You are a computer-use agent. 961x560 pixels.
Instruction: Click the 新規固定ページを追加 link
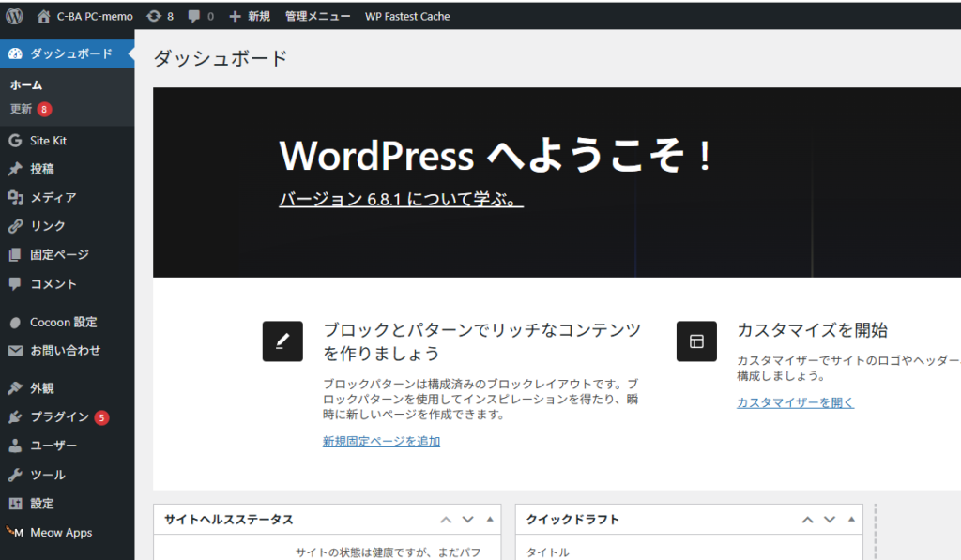(381, 442)
